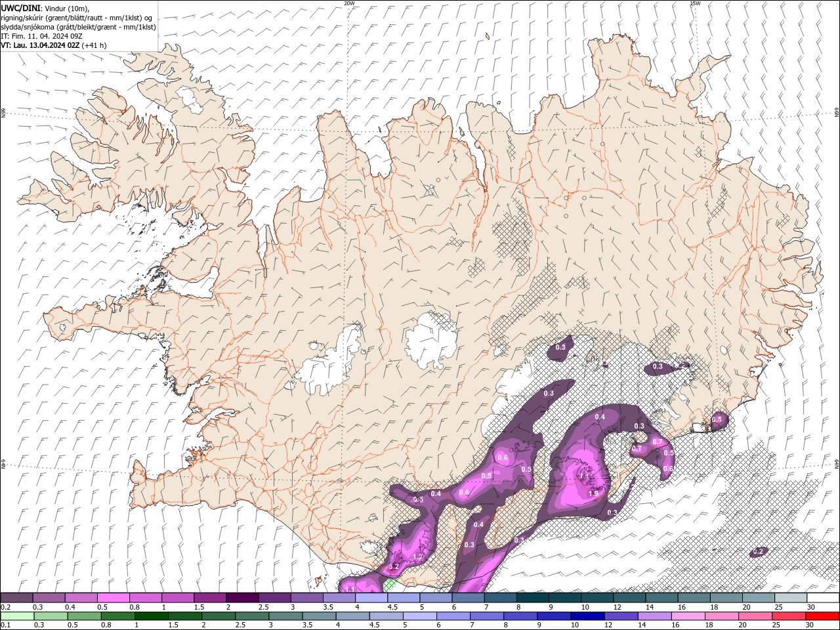Click the "1.5" label in the bottom legend row
The height and width of the screenshot is (630, 840).
173,625
